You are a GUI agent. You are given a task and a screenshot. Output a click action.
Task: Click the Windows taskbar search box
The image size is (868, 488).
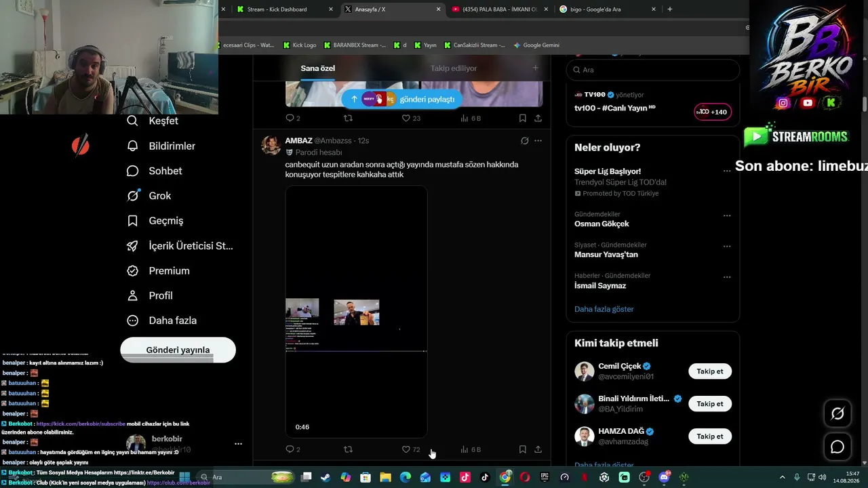[x=246, y=477]
